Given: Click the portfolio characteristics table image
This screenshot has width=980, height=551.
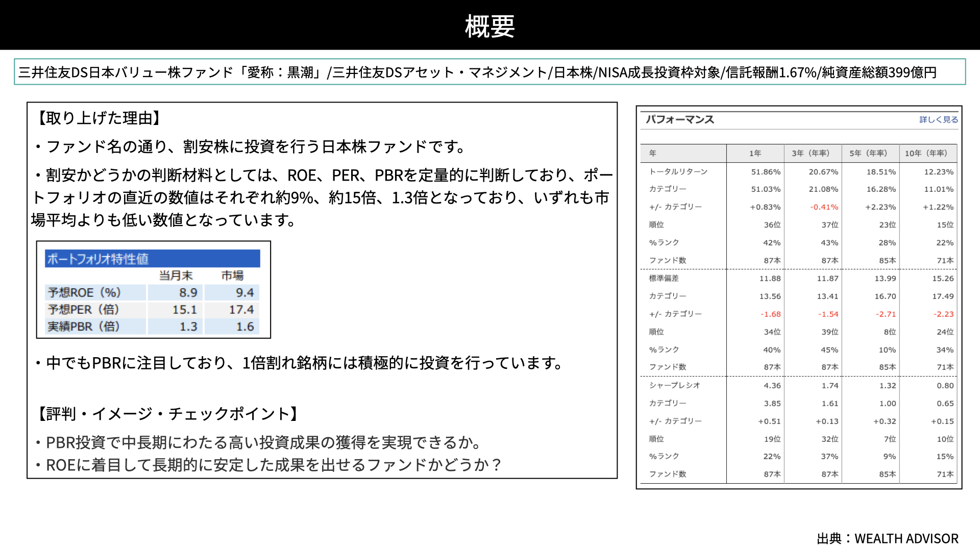Looking at the screenshot, I should coord(154,290).
